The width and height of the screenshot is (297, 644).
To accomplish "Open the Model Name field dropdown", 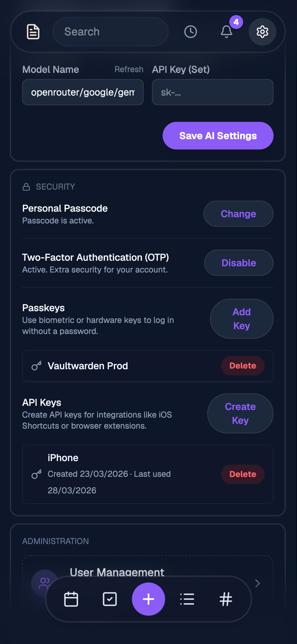I will tap(82, 92).
